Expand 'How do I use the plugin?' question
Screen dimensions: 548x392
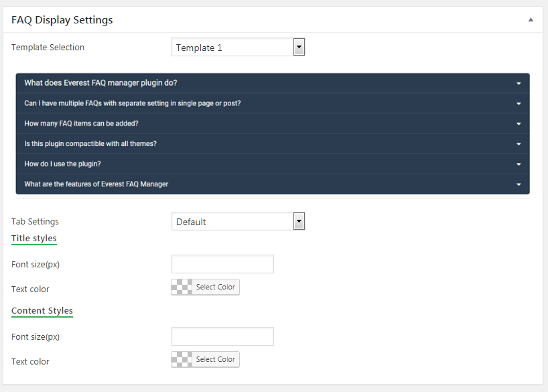click(x=67, y=164)
